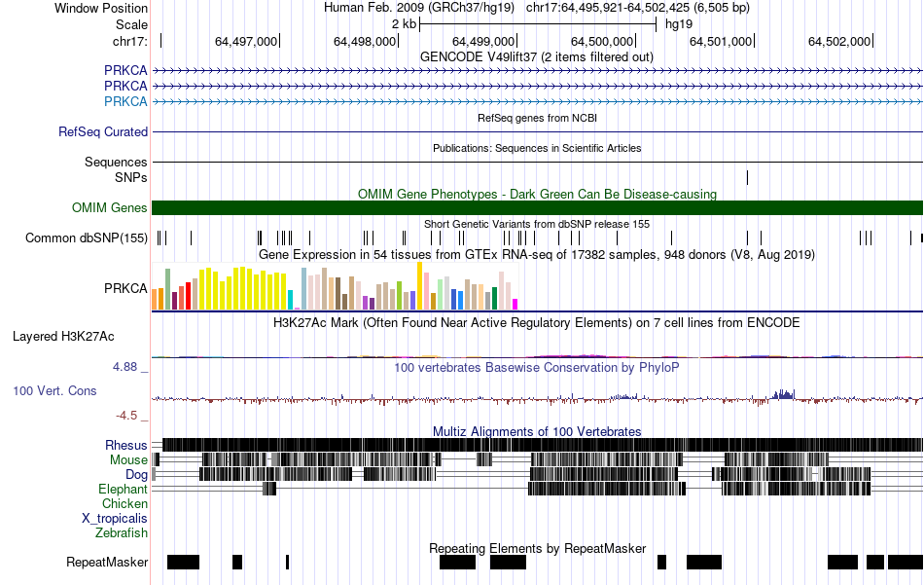Open RefSeq Curated track label
The image size is (924, 585).
click(x=103, y=131)
